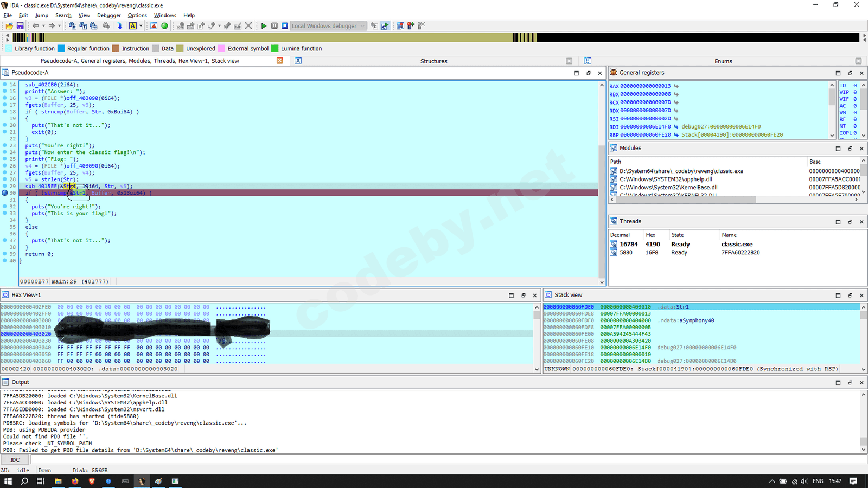The width and height of the screenshot is (868, 488).
Task: Open the taskbar search icon
Action: click(x=24, y=481)
